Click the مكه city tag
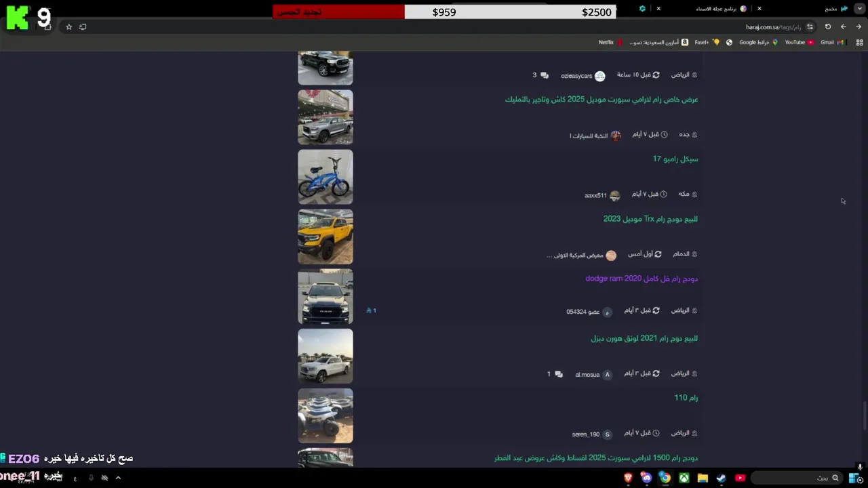868x488 pixels. coord(688,194)
